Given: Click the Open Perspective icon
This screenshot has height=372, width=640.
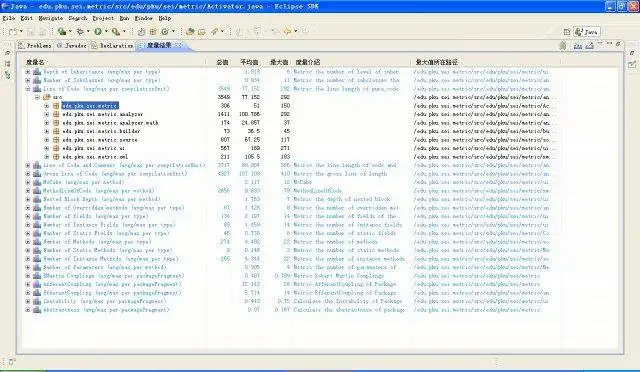Looking at the screenshot, I should click(567, 32).
